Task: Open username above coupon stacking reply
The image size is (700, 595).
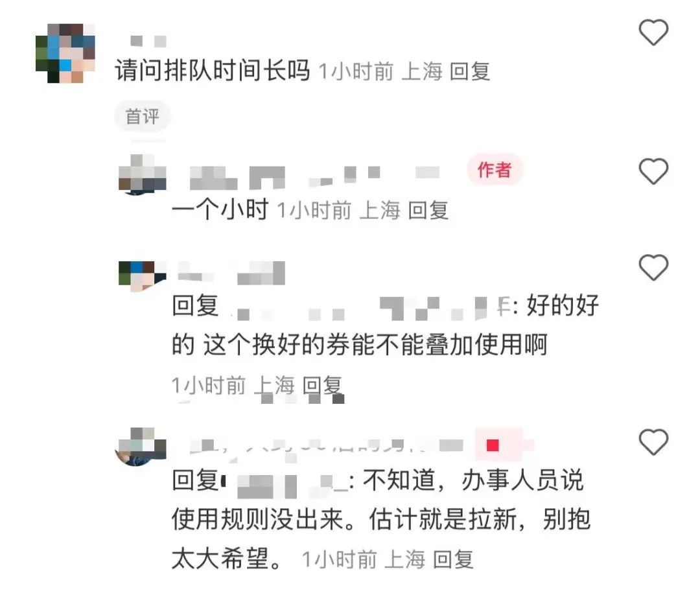Action: click(231, 273)
